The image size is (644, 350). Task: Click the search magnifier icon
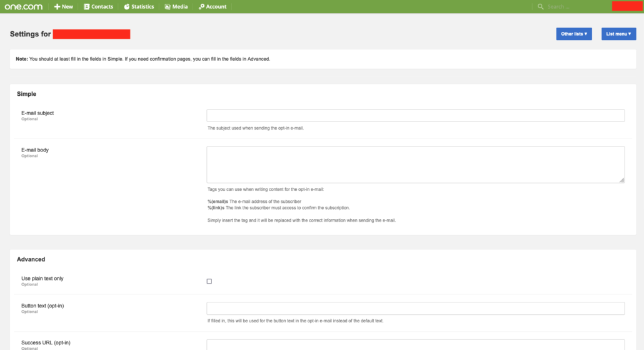point(540,7)
